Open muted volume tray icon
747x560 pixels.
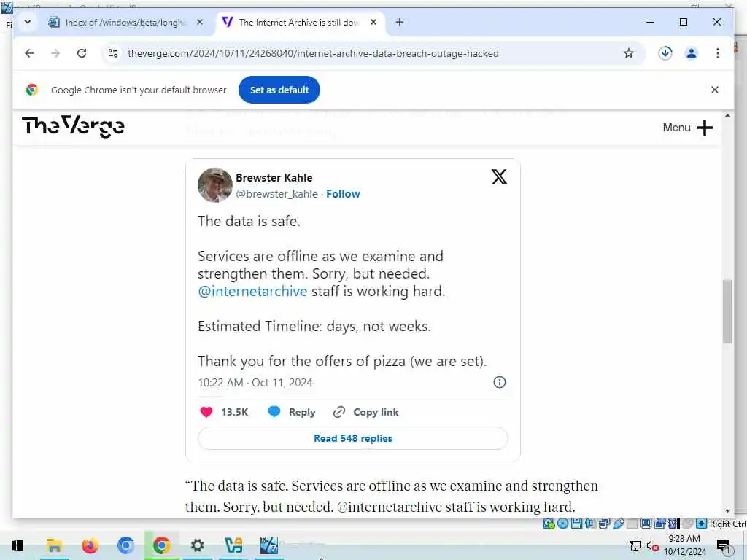653,546
